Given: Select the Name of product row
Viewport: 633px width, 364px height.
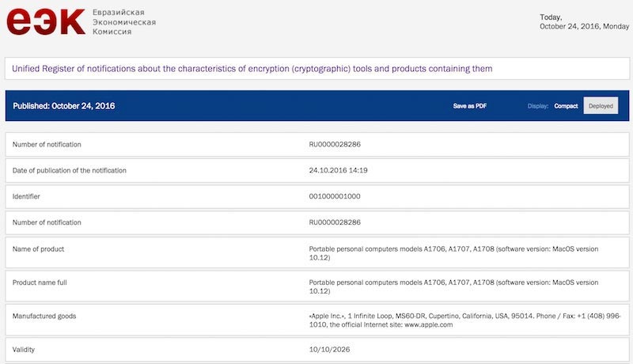Looking at the screenshot, I should [317, 252].
